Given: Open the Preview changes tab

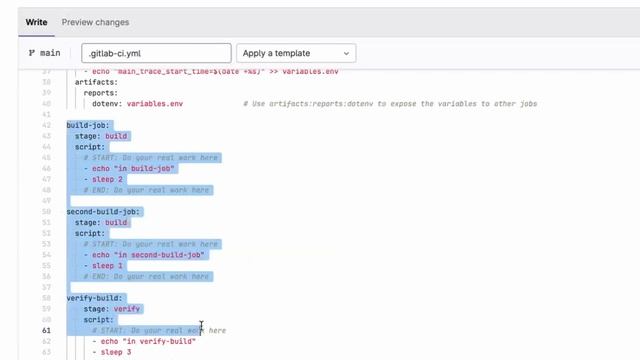Looking at the screenshot, I should (x=95, y=22).
